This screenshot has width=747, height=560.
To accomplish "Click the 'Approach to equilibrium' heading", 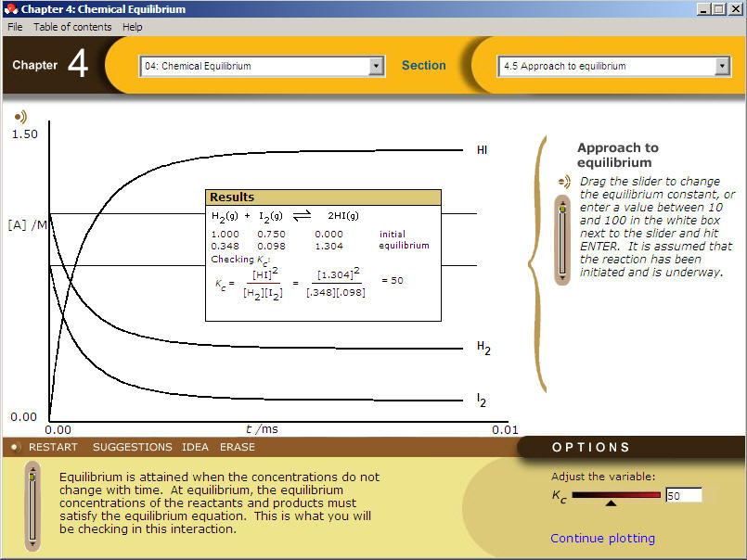I will coord(618,155).
